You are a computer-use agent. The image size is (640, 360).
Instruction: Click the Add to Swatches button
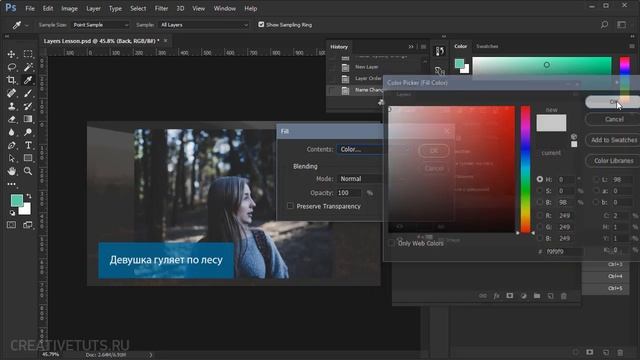click(614, 140)
